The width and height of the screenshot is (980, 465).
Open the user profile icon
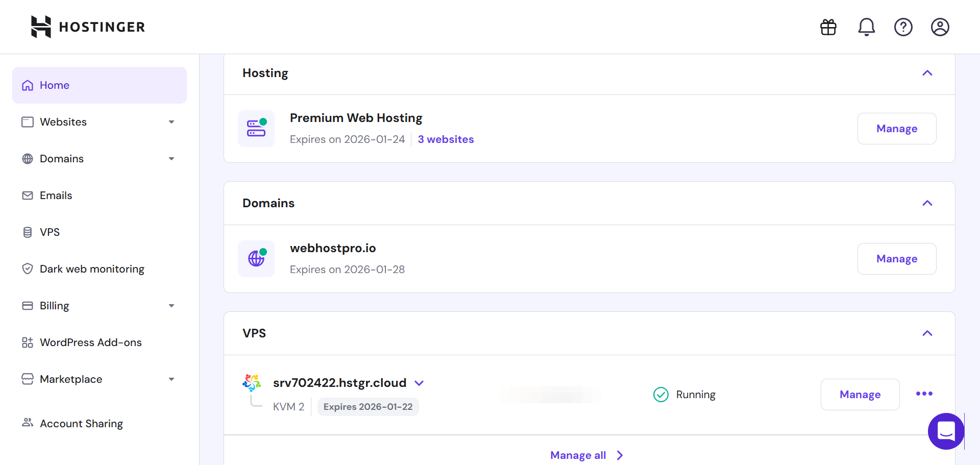(x=940, y=27)
